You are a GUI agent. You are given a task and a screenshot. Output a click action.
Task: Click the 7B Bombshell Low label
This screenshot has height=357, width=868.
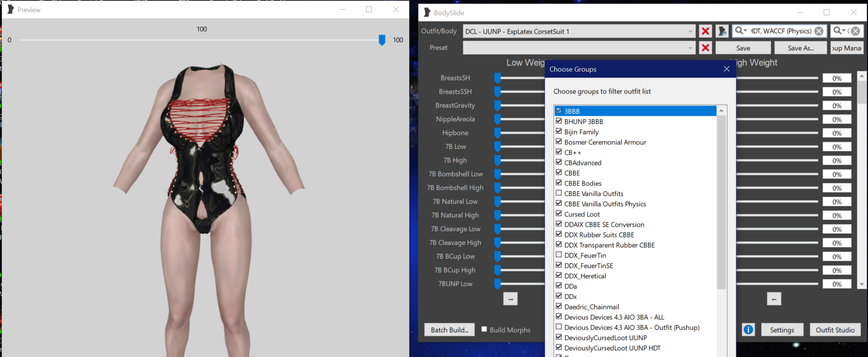pyautogui.click(x=455, y=174)
